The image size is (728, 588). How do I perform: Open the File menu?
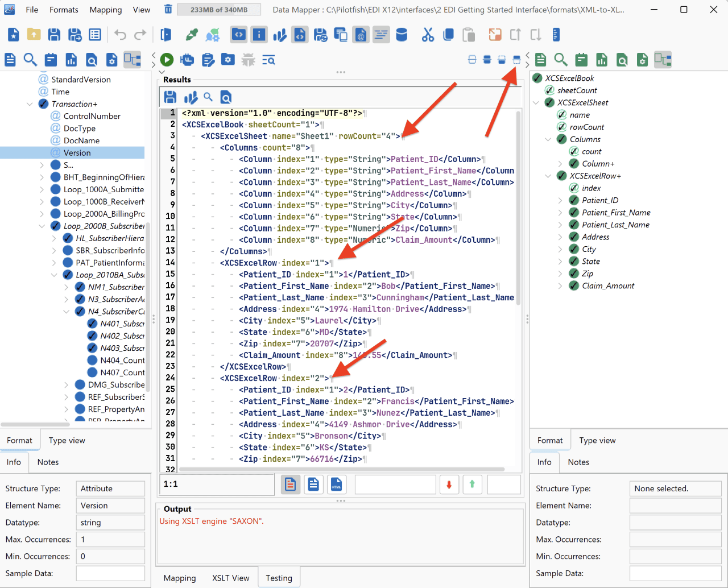pyautogui.click(x=32, y=10)
